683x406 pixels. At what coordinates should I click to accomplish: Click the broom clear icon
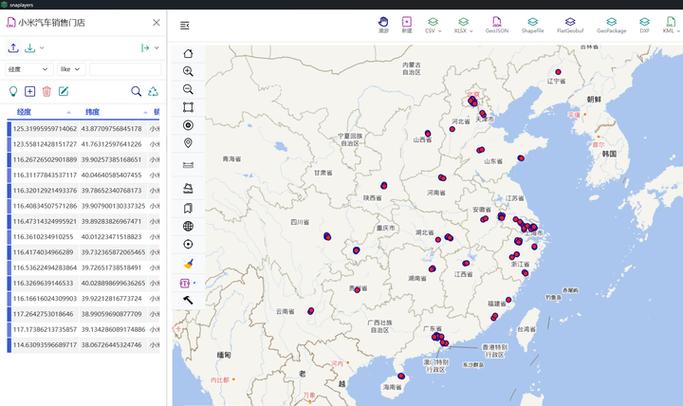click(188, 263)
